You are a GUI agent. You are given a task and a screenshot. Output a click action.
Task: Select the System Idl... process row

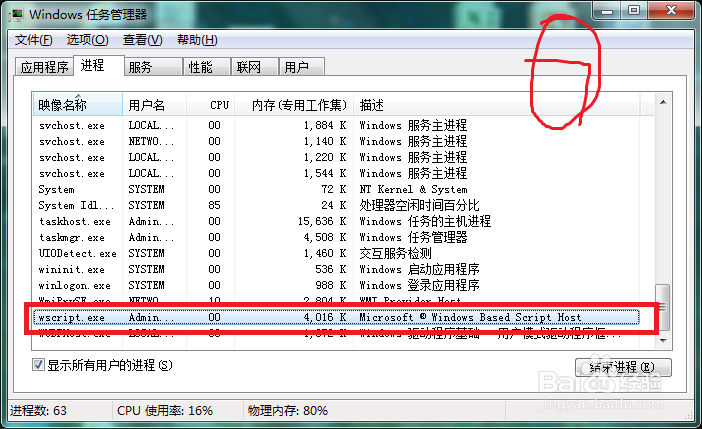336,206
